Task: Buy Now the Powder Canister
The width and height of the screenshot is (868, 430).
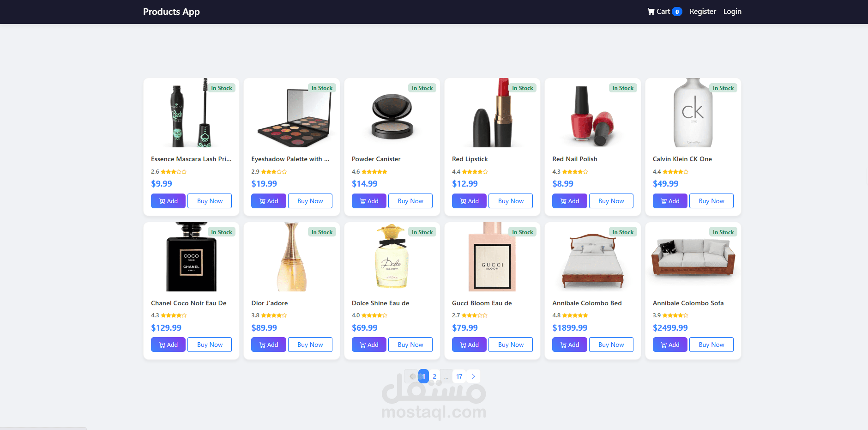Action: point(410,201)
